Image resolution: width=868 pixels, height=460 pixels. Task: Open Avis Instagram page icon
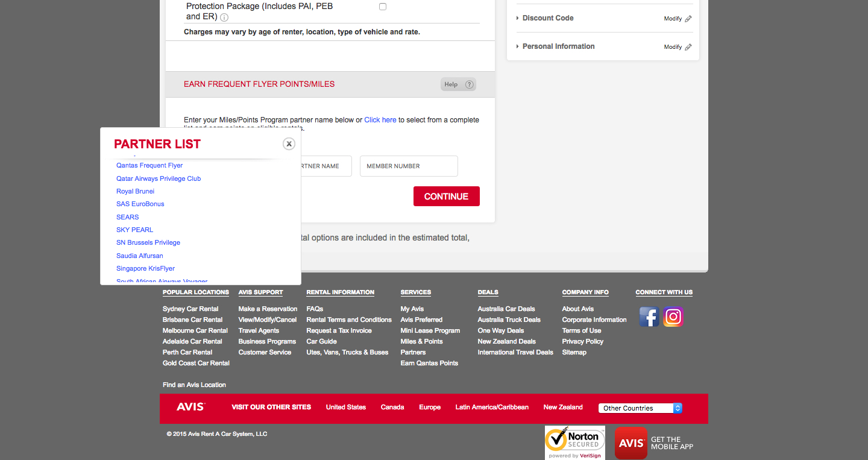tap(673, 317)
